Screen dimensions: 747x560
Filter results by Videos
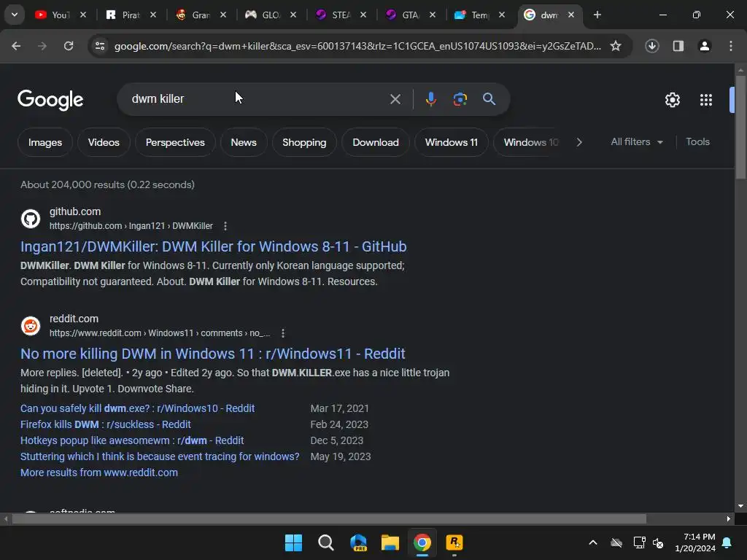104,142
